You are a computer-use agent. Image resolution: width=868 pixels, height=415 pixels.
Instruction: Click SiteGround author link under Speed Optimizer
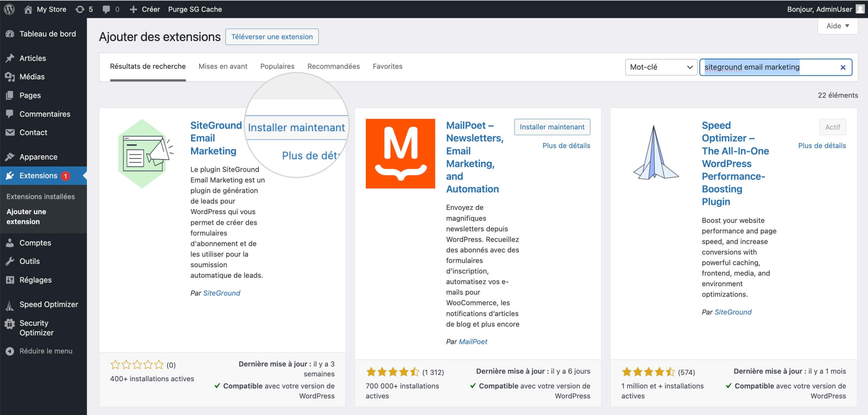tap(733, 312)
